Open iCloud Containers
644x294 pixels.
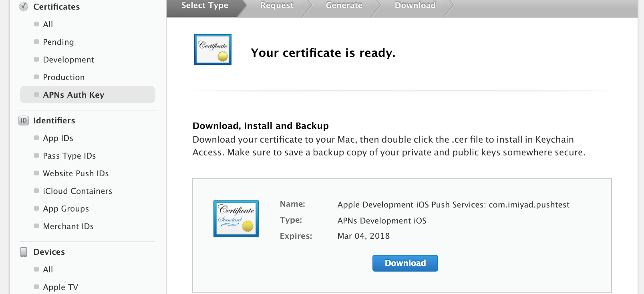click(x=77, y=191)
